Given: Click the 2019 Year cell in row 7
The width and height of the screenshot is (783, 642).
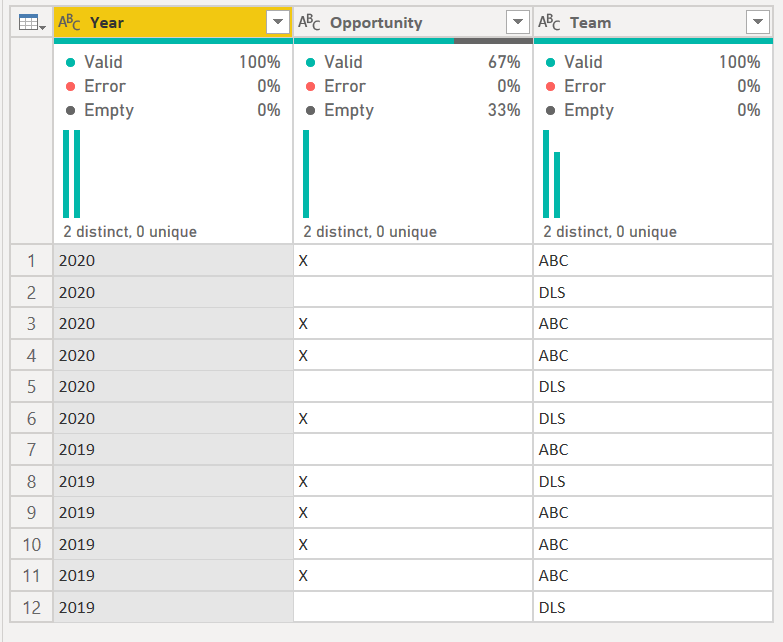Looking at the screenshot, I should (173, 449).
